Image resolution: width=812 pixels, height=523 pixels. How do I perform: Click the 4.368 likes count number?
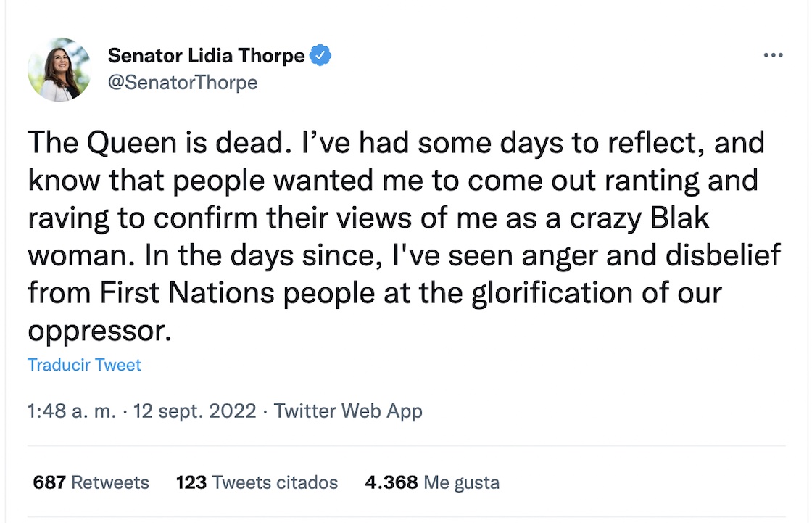click(391, 482)
